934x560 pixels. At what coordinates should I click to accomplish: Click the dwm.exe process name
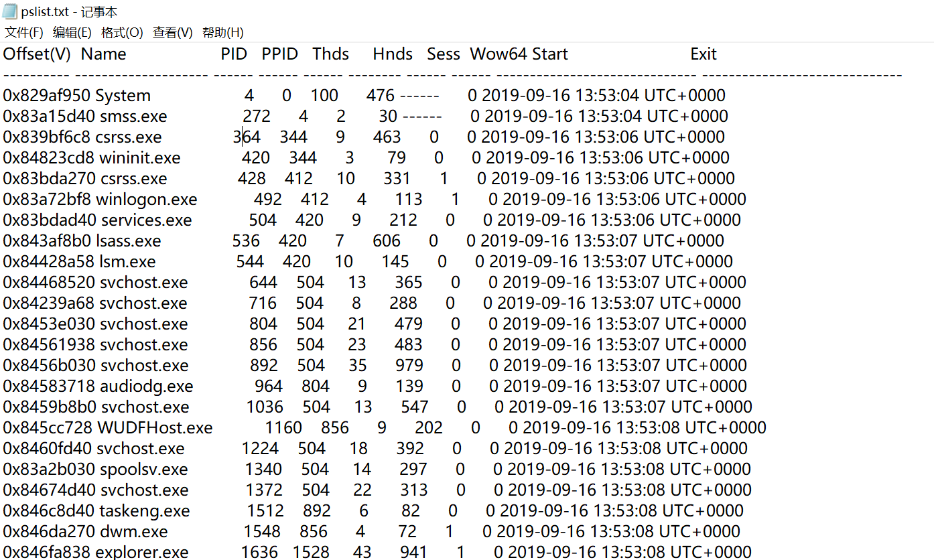[133, 532]
